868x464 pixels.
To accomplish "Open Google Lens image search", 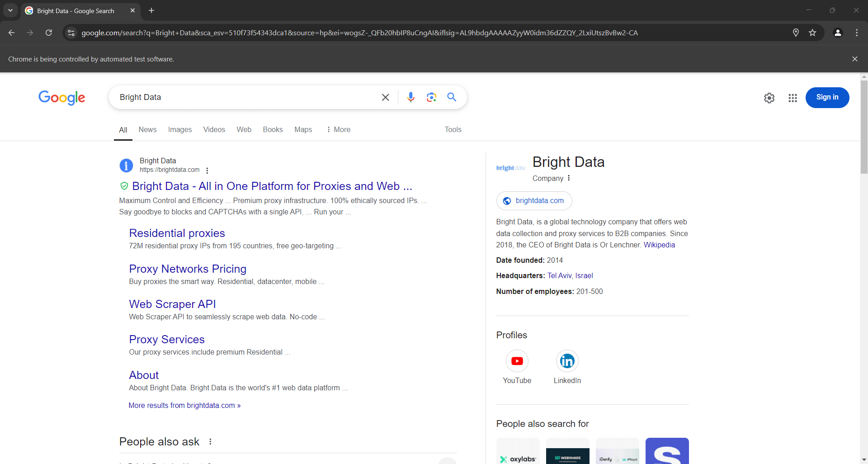I will click(431, 97).
